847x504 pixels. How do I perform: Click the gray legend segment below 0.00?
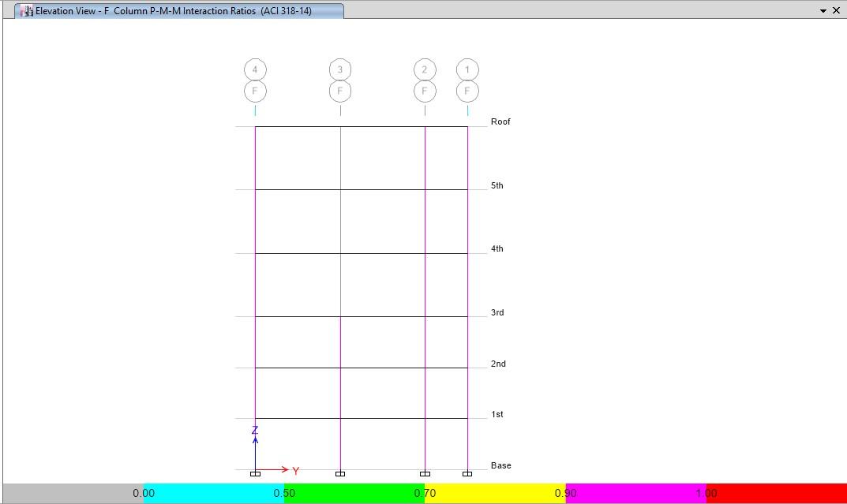click(x=73, y=494)
